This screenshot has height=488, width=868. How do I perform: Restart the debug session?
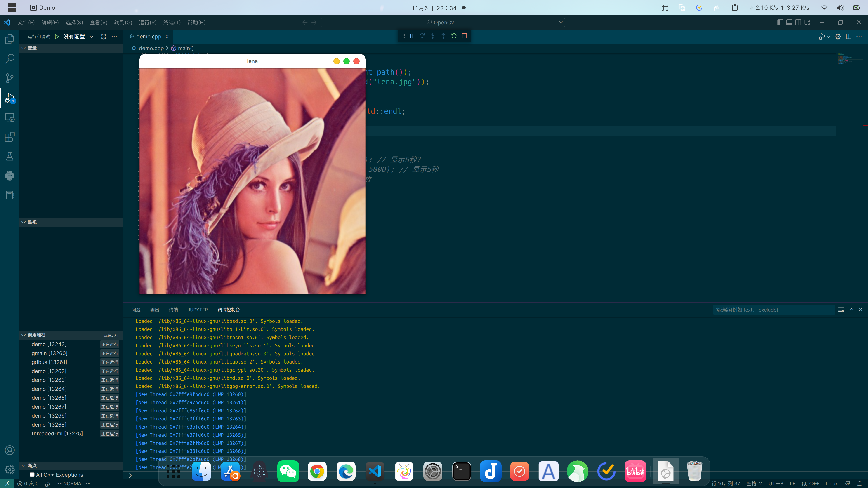[454, 36]
